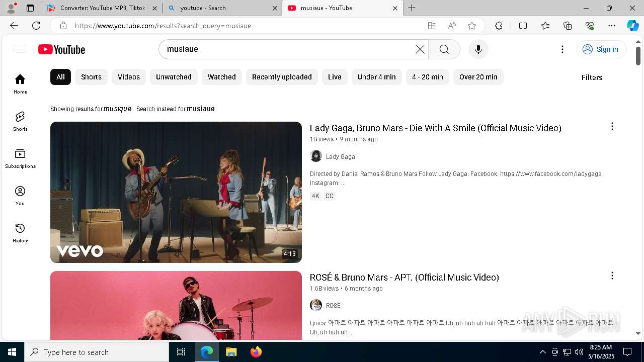Click the APT. video thumbnail
The width and height of the screenshot is (644, 362).
(176, 305)
